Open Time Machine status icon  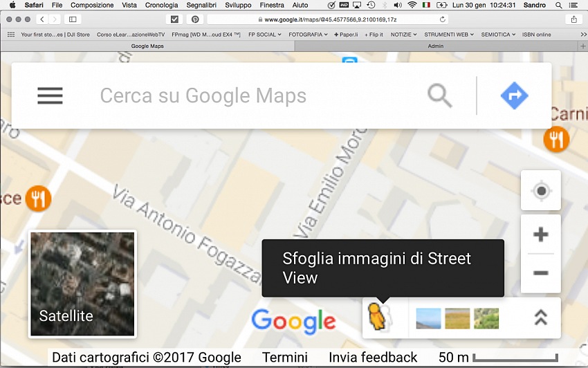(x=371, y=6)
